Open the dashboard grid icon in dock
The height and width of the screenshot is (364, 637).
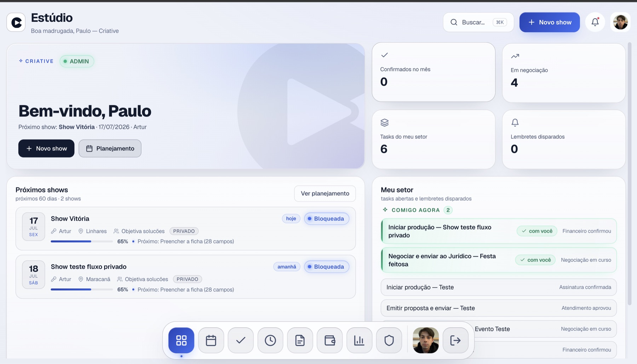click(181, 340)
